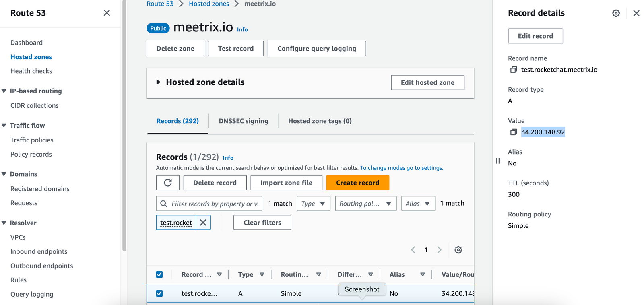This screenshot has height=305, width=644.
Task: Uncheck the test.rocke... record row checkbox
Action: pos(159,293)
